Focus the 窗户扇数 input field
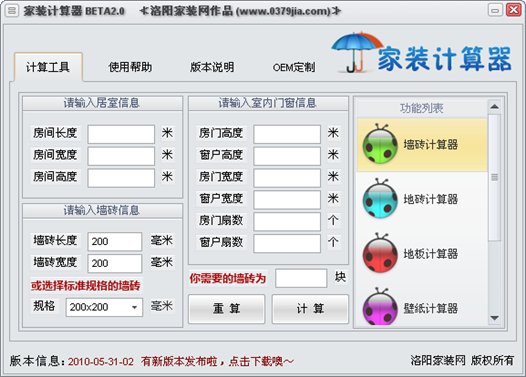 click(x=287, y=243)
